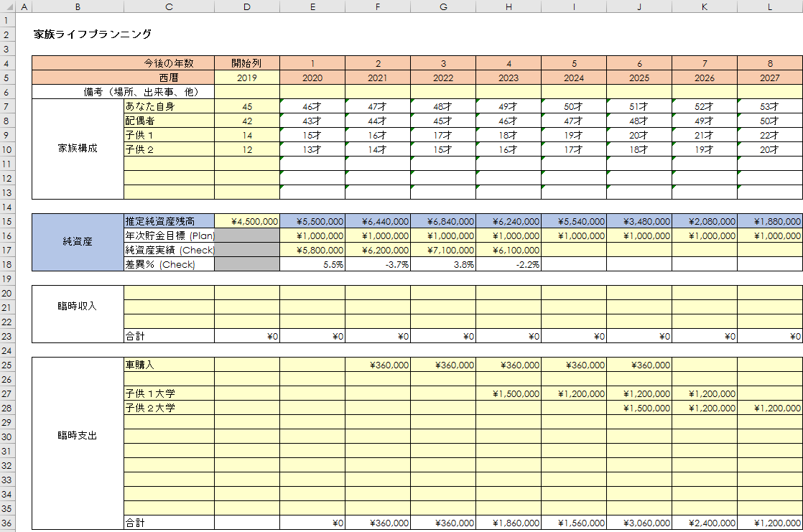The height and width of the screenshot is (532, 803).
Task: Select the ¥7,100,000 actual net asset cell
Action: pyautogui.click(x=443, y=250)
